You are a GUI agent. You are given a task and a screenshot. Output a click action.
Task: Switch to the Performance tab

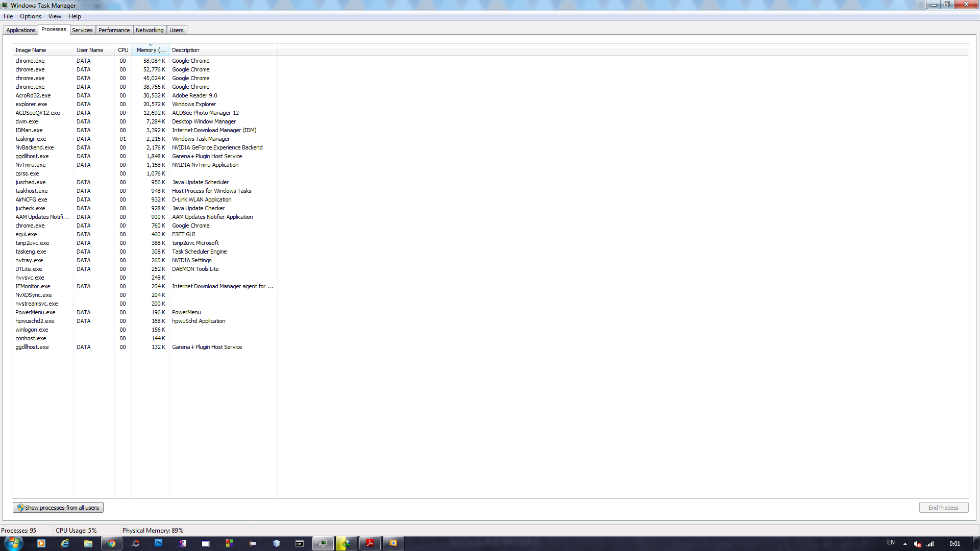click(114, 30)
